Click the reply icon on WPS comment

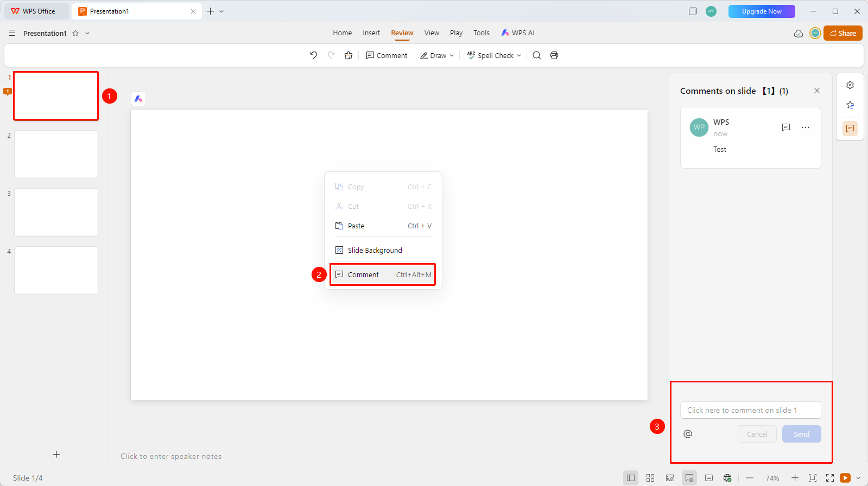pyautogui.click(x=785, y=127)
